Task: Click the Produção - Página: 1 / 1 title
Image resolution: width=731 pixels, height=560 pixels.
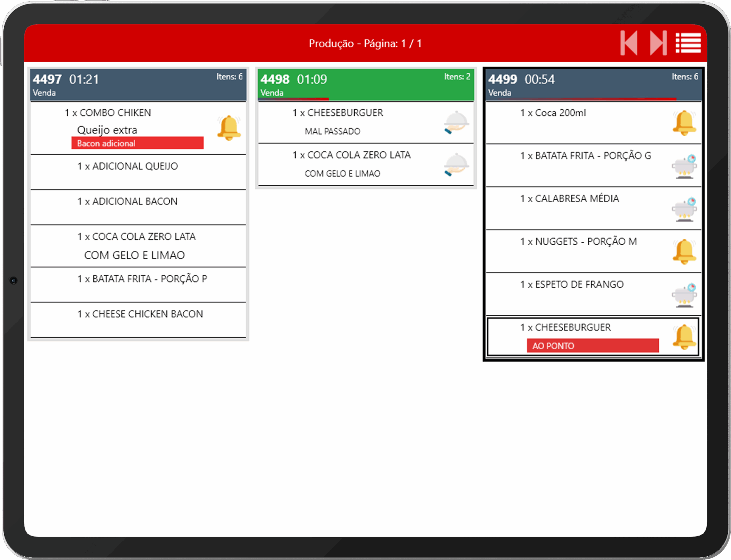Action: (x=365, y=43)
